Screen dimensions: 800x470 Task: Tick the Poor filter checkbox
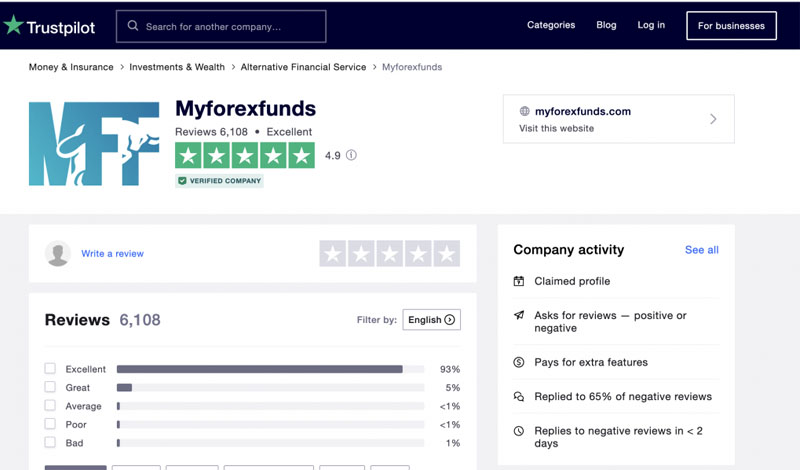tap(50, 424)
